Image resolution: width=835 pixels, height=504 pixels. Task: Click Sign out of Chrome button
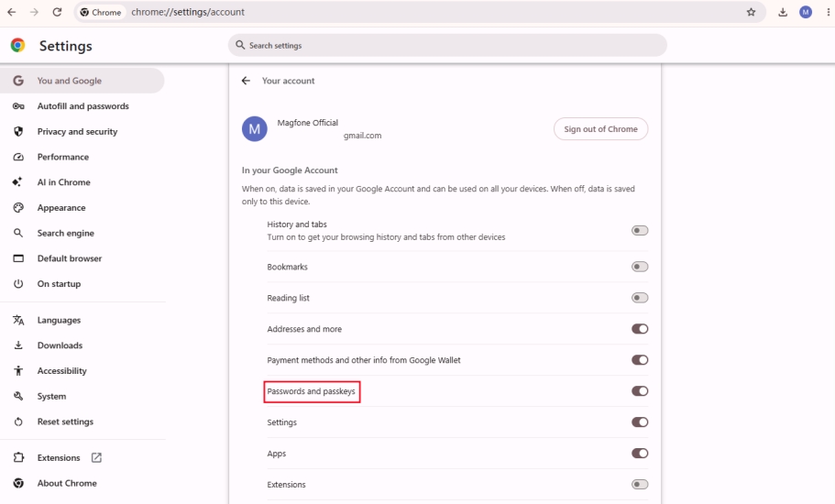[x=600, y=129]
